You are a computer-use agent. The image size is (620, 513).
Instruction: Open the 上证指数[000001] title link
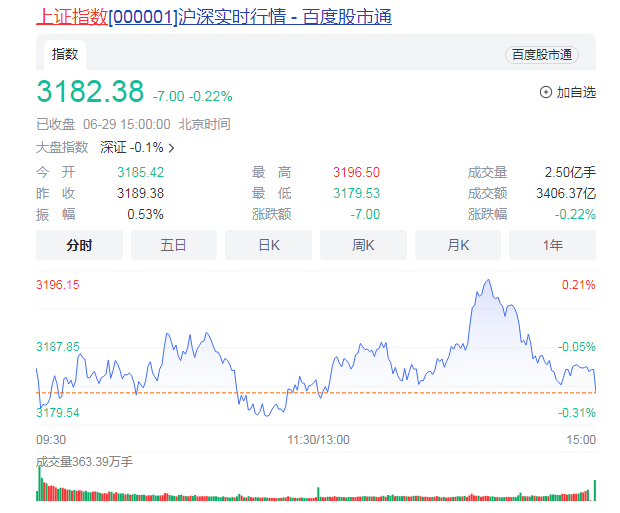tap(107, 17)
